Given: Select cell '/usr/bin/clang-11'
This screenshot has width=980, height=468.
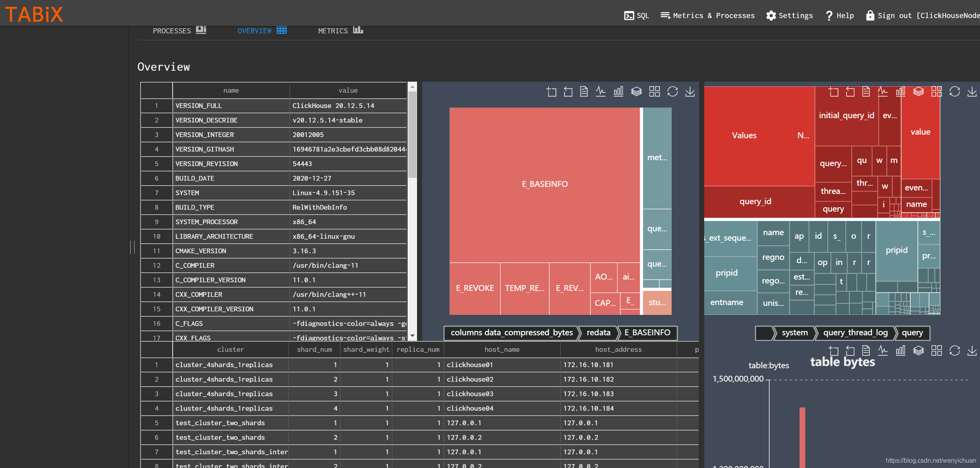Looking at the screenshot, I should coord(348,265).
